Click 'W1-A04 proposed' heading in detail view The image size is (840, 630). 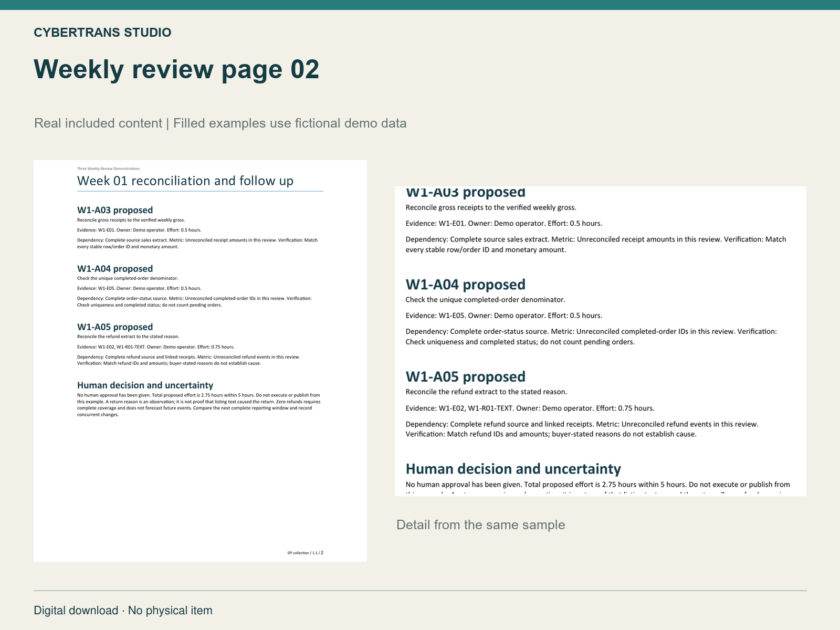point(466,285)
